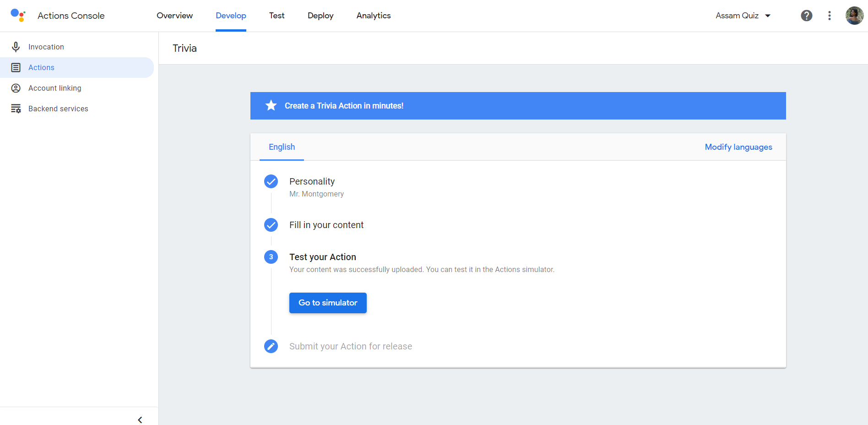
Task: Click the Personality step checkmark circle
Action: [x=271, y=181]
